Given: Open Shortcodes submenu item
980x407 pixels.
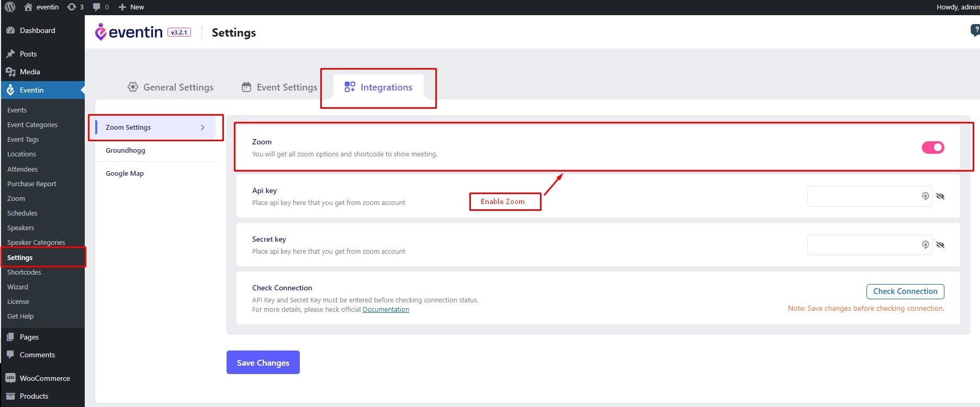Looking at the screenshot, I should coord(24,272).
